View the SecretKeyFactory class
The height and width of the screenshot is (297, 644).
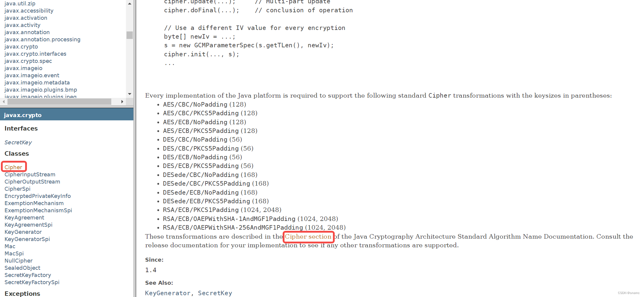pyautogui.click(x=28, y=275)
